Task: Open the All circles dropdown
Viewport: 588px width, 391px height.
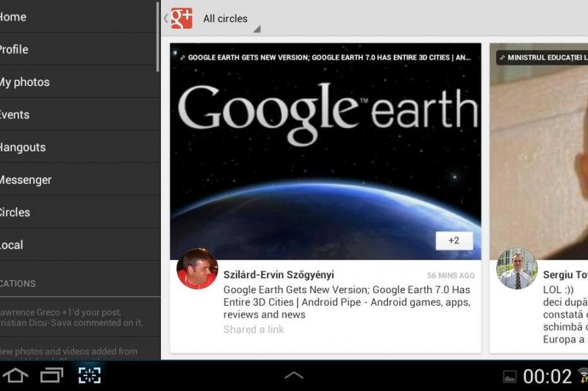Action: (232, 19)
